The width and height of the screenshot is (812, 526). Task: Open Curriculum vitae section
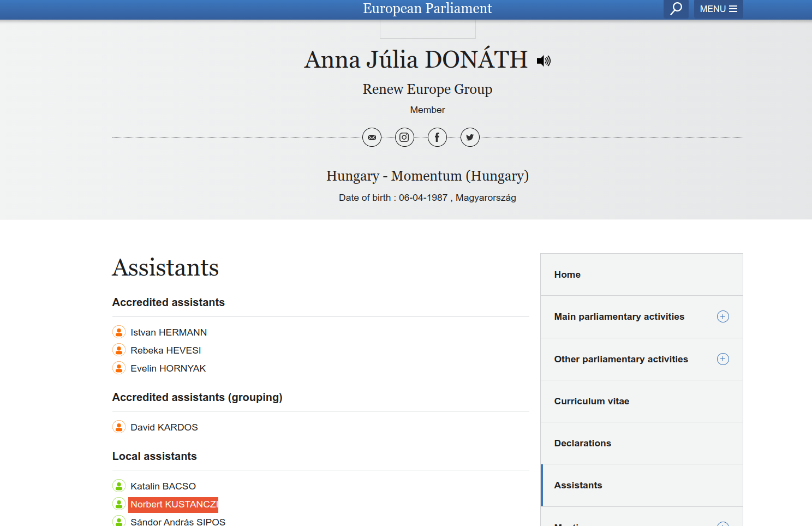coord(642,401)
